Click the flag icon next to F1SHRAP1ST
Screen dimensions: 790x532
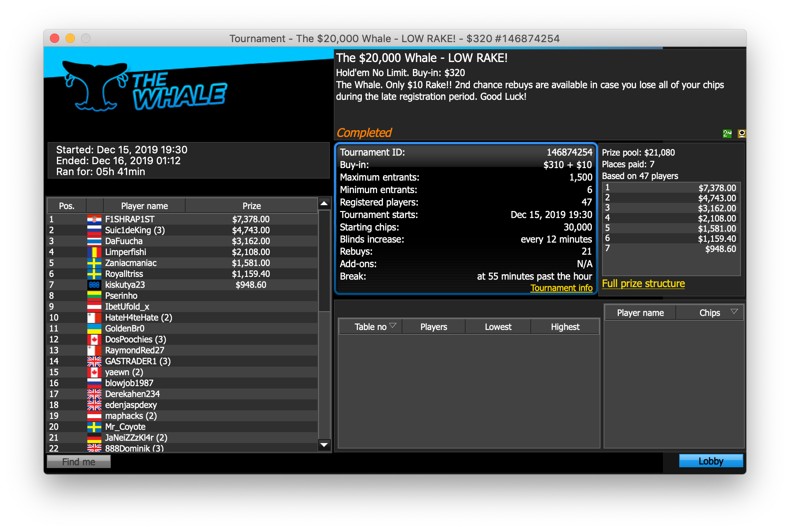coord(94,220)
